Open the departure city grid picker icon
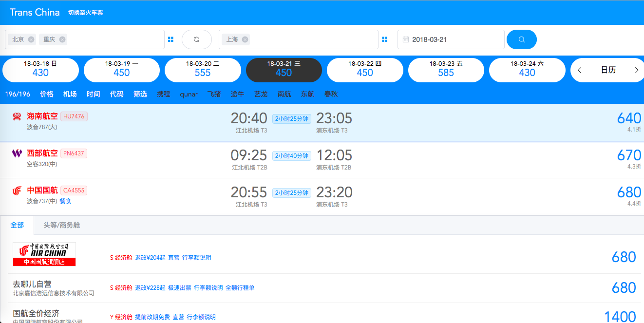The height and width of the screenshot is (323, 644). [170, 39]
